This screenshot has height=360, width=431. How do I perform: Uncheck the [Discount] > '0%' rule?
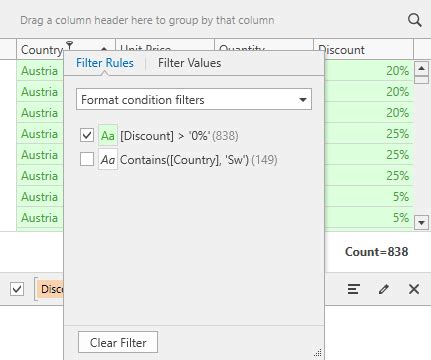pos(87,135)
